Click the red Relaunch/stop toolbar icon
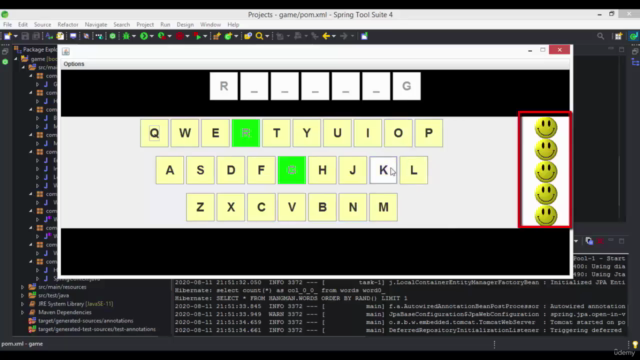The height and width of the screenshot is (360, 640). pyautogui.click(x=180, y=36)
